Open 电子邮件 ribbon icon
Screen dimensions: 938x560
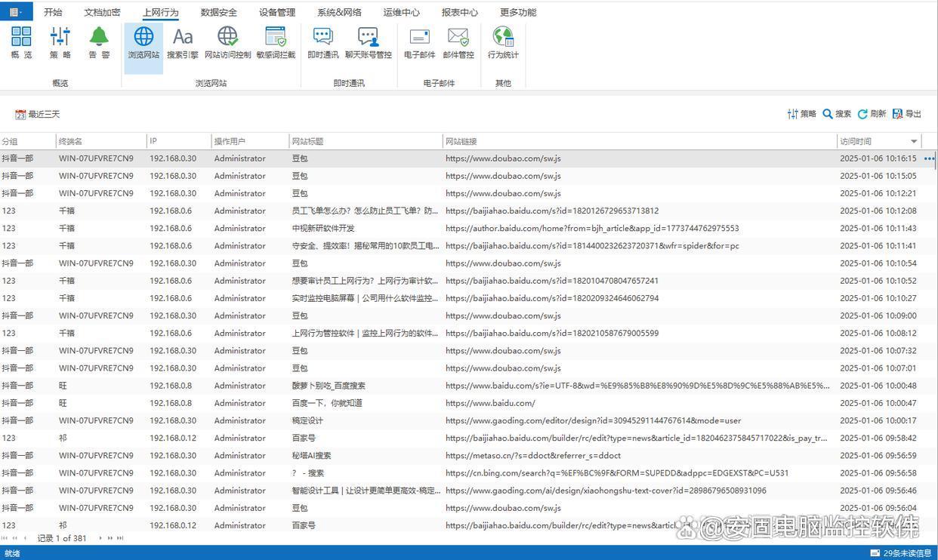[419, 42]
